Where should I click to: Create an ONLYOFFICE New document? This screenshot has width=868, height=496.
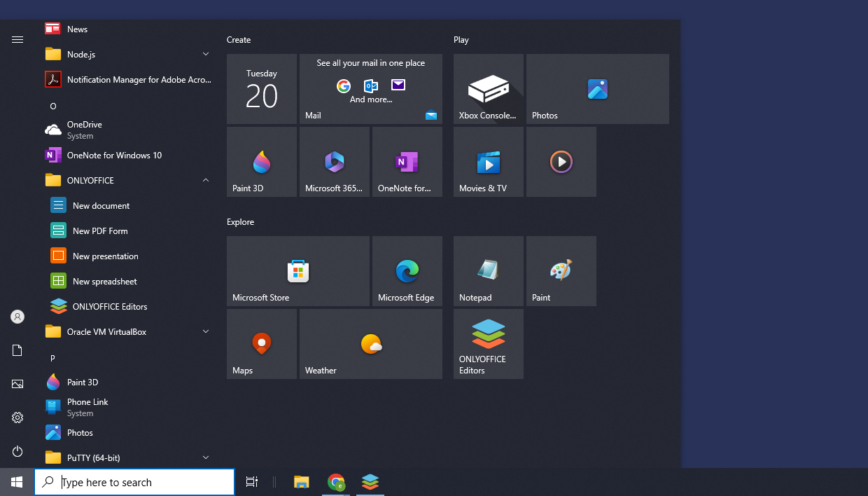[127, 205]
